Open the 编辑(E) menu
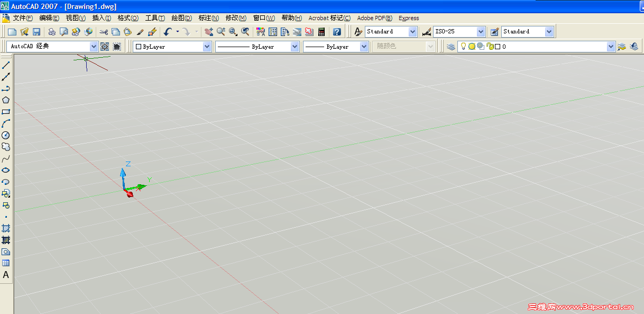This screenshot has width=644, height=314. 49,18
